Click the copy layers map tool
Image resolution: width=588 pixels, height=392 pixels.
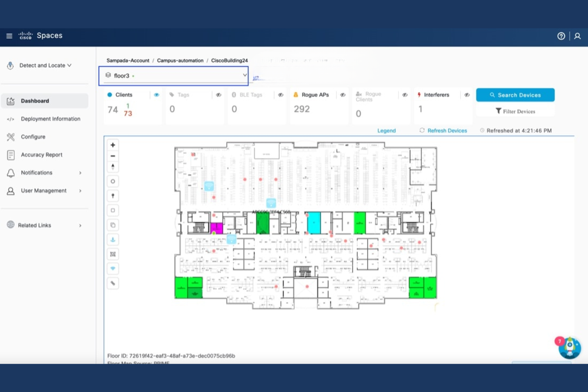coord(113,225)
